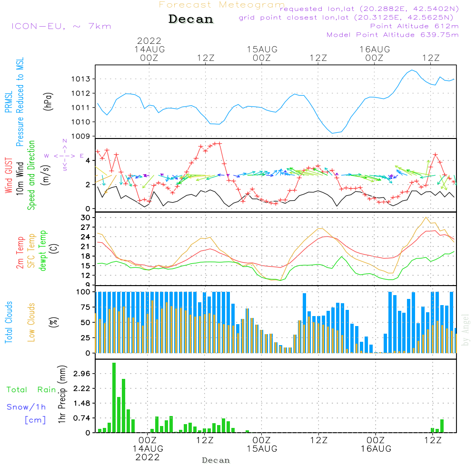Click the green 'Speed and Direction' label

click(x=31, y=175)
